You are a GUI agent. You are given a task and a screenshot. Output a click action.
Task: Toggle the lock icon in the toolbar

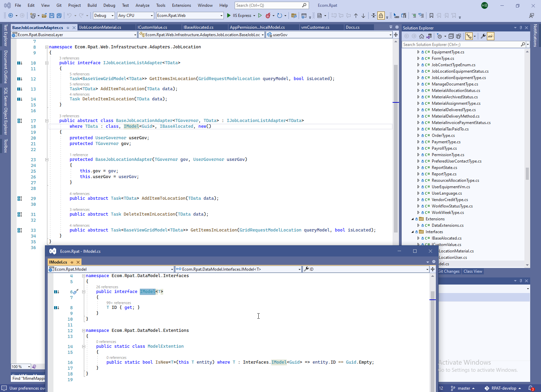pos(381,16)
